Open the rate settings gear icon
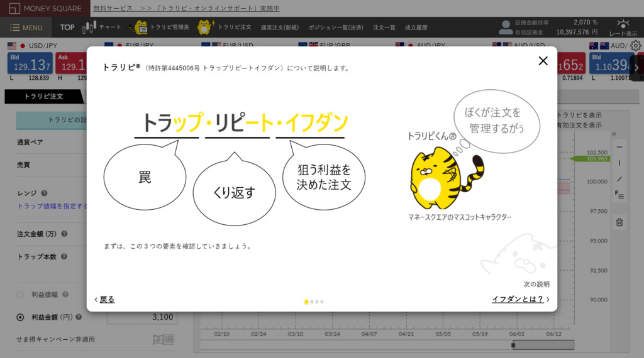This screenshot has width=644, height=358. (636, 45)
